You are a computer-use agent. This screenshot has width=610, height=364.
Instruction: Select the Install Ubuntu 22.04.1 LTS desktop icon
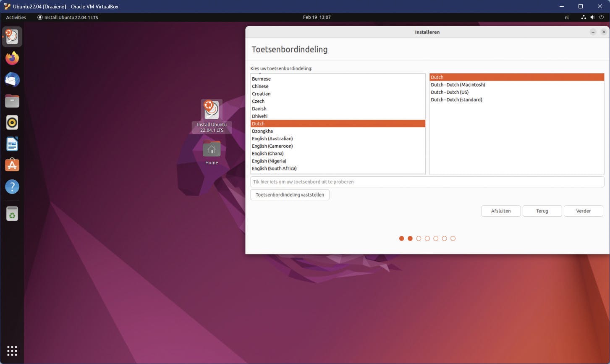[212, 116]
